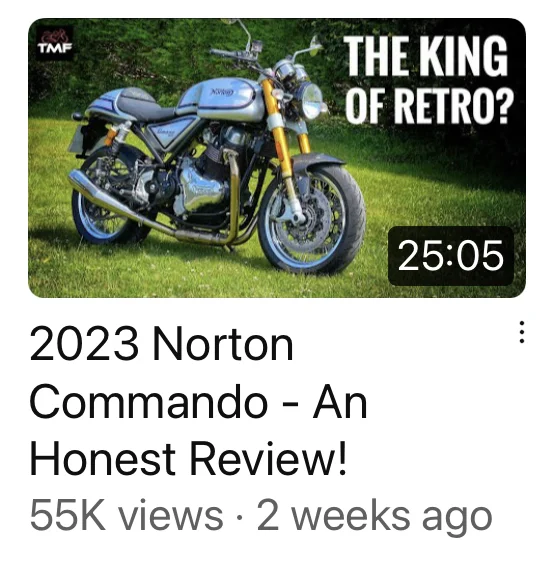Viewport: 550px width, 570px height.
Task: Click the motorcycle's round headlight in thumbnail
Action: [310, 101]
